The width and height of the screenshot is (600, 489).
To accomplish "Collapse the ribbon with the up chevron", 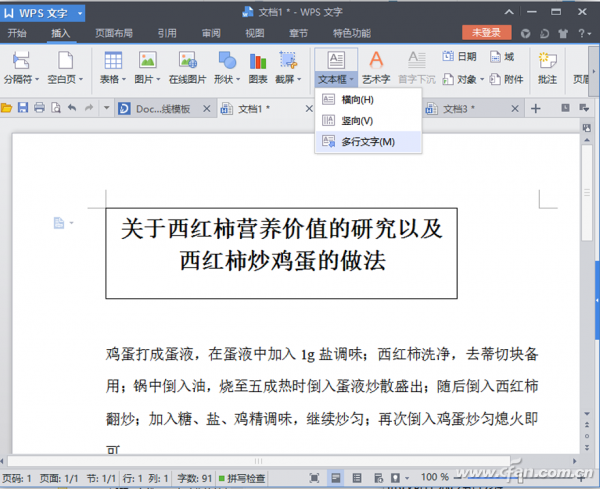I will (x=509, y=12).
